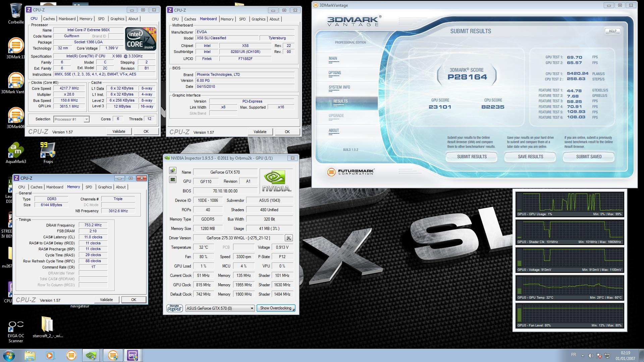This screenshot has height=362, width=644.
Task: Open the ABOUT section in 3DMark Vantage
Action: pyautogui.click(x=334, y=130)
